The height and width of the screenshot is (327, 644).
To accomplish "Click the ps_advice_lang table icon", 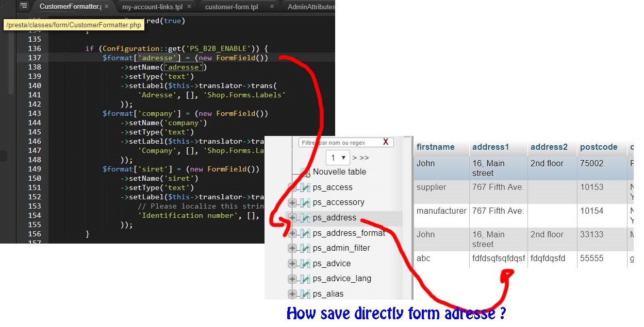I will pyautogui.click(x=305, y=279).
